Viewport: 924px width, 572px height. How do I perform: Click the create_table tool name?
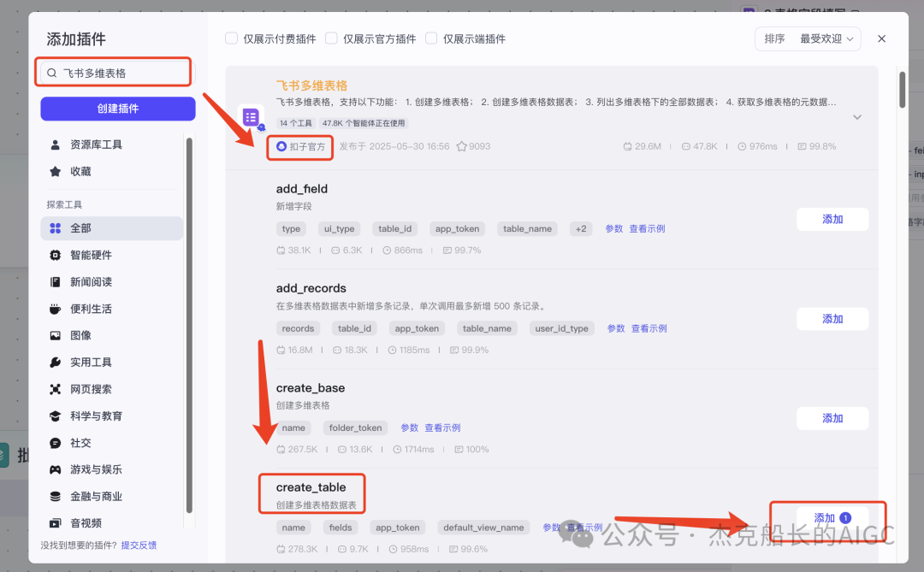[311, 487]
